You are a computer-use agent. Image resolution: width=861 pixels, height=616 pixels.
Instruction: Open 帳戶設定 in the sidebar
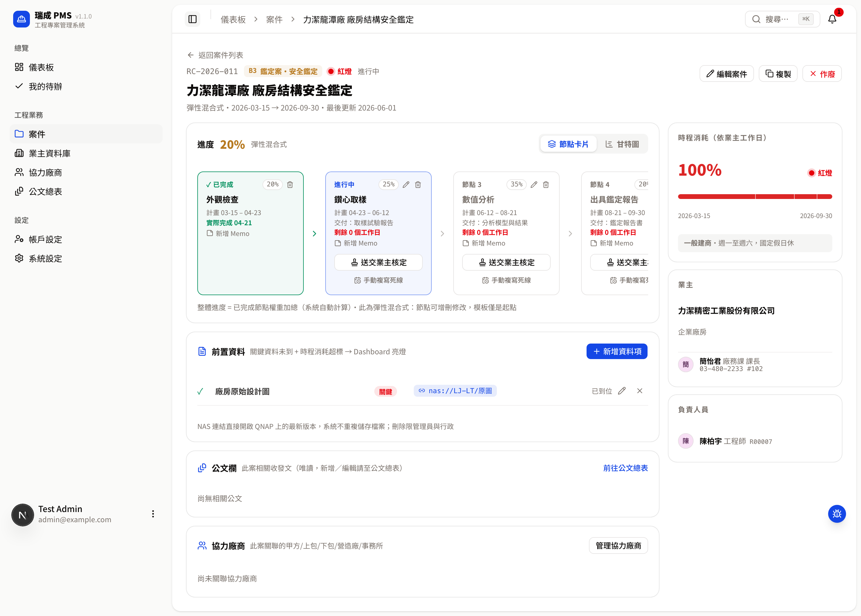tap(86, 239)
